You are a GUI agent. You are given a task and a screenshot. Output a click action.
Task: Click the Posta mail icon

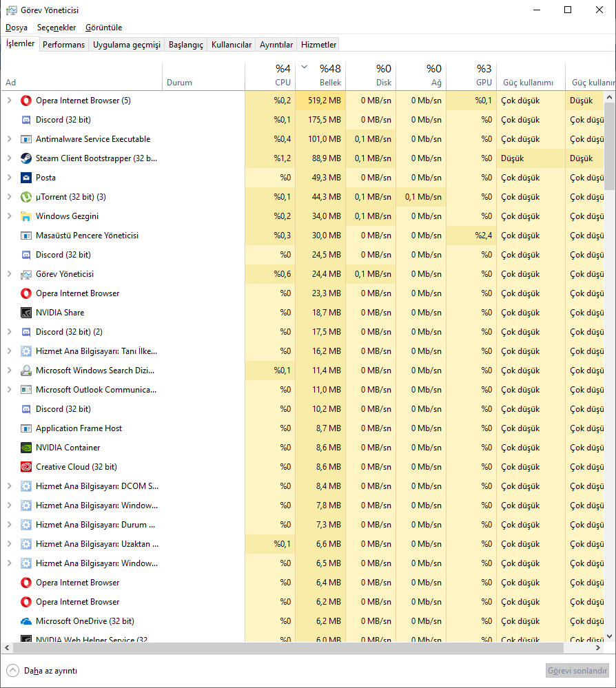point(26,178)
